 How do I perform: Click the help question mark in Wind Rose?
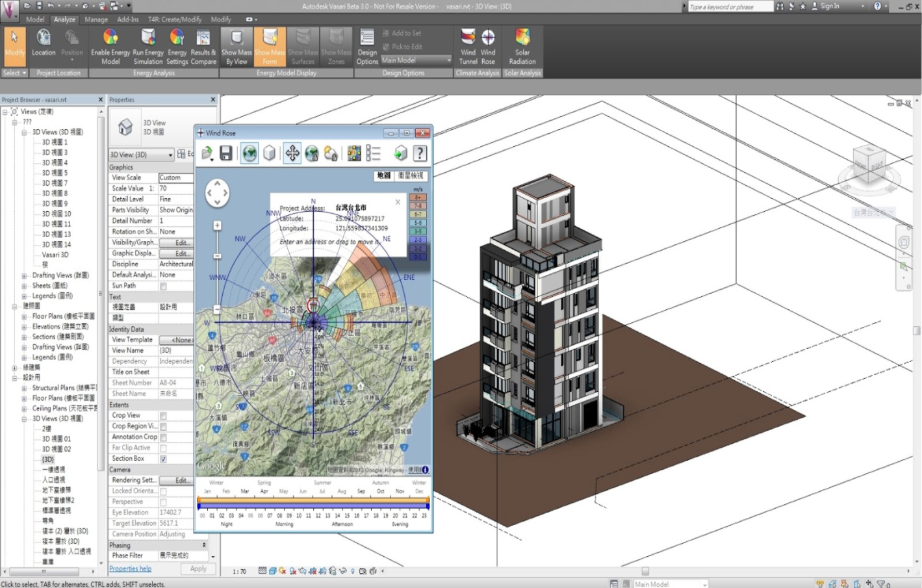pyautogui.click(x=420, y=153)
